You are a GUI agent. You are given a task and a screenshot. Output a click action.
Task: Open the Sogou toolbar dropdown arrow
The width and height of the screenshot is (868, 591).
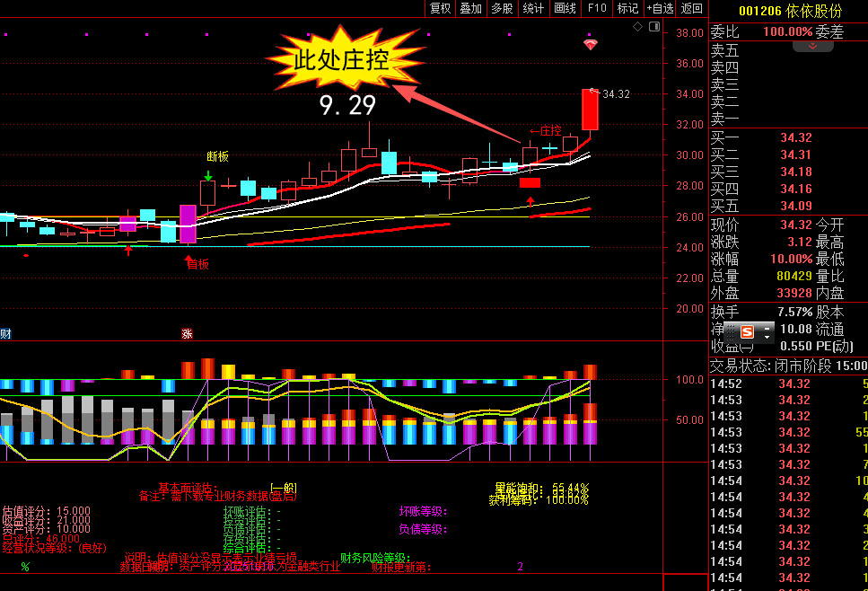click(766, 337)
